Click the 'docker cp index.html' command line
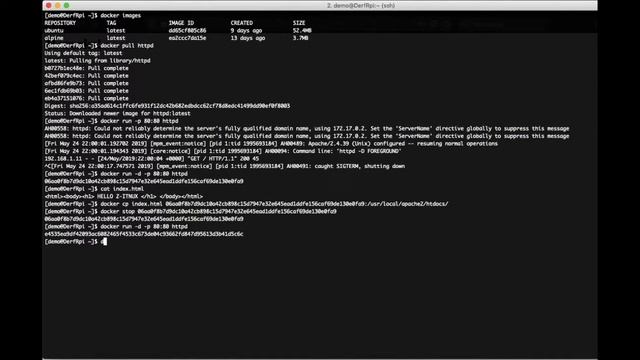 (246, 204)
